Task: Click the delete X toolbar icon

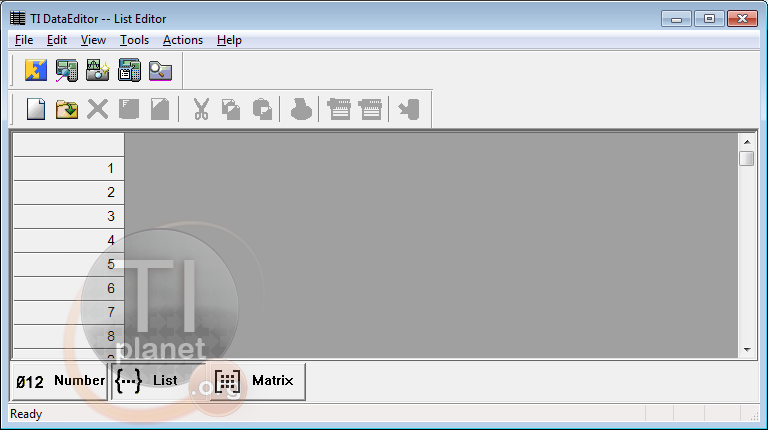Action: pyautogui.click(x=97, y=109)
